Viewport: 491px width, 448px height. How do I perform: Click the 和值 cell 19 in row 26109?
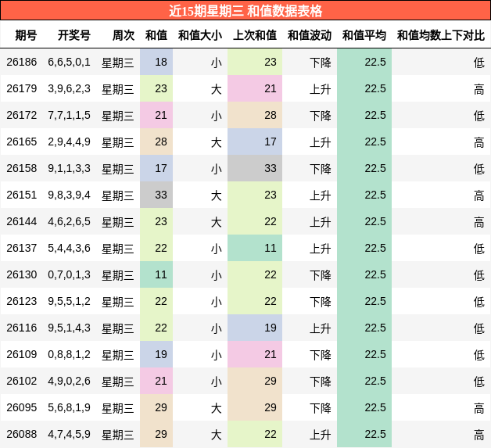tap(156, 354)
